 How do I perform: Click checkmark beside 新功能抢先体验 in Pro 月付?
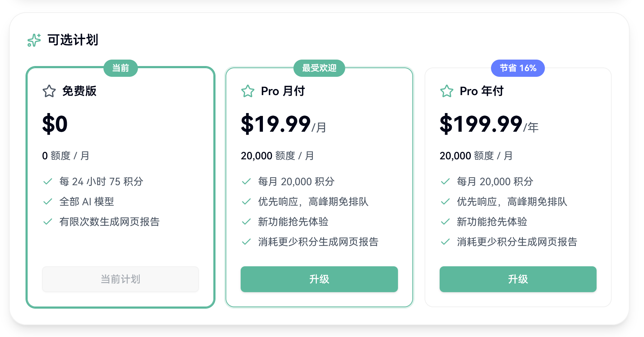click(x=246, y=222)
